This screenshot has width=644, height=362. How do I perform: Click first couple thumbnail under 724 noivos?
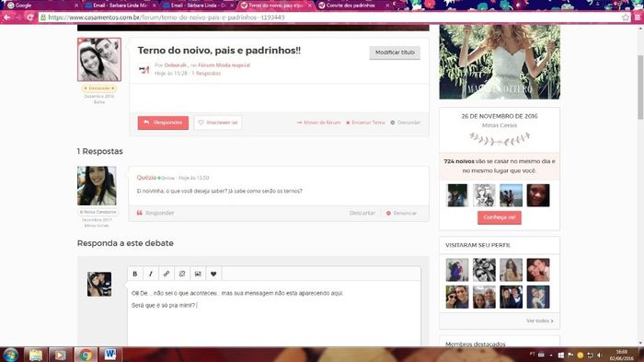pos(457,195)
